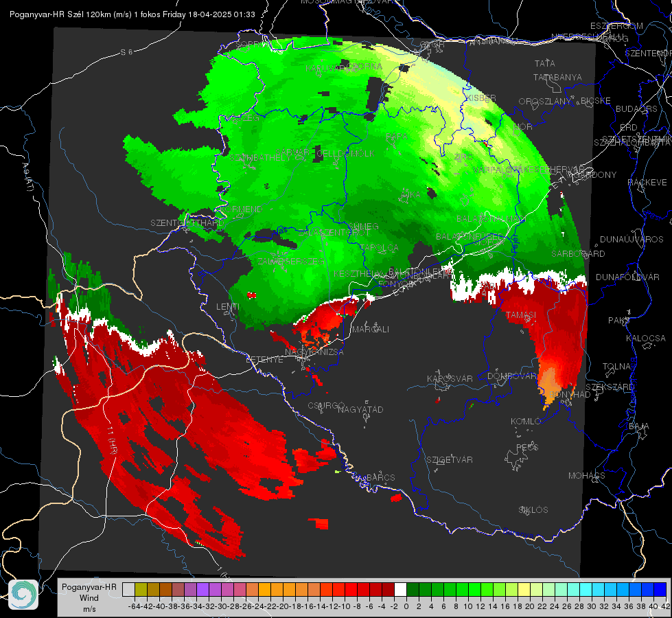Click the 'A 9 (AT)' motorway label
The image size is (672, 618).
tap(29, 177)
